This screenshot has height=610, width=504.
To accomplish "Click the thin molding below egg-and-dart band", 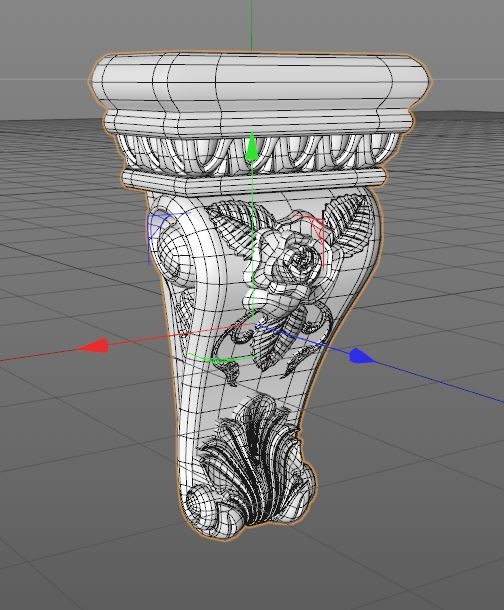I will pos(255,181).
